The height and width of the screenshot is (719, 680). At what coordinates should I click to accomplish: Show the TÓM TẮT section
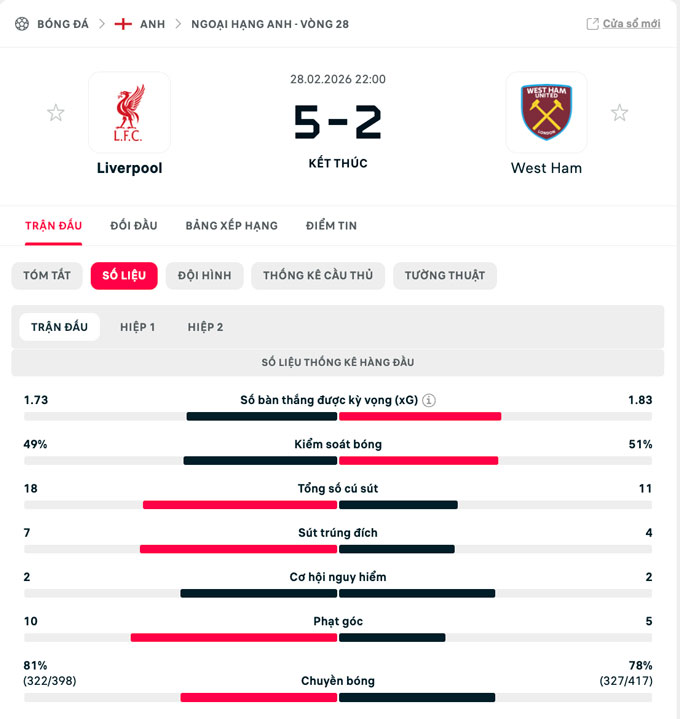(47, 276)
